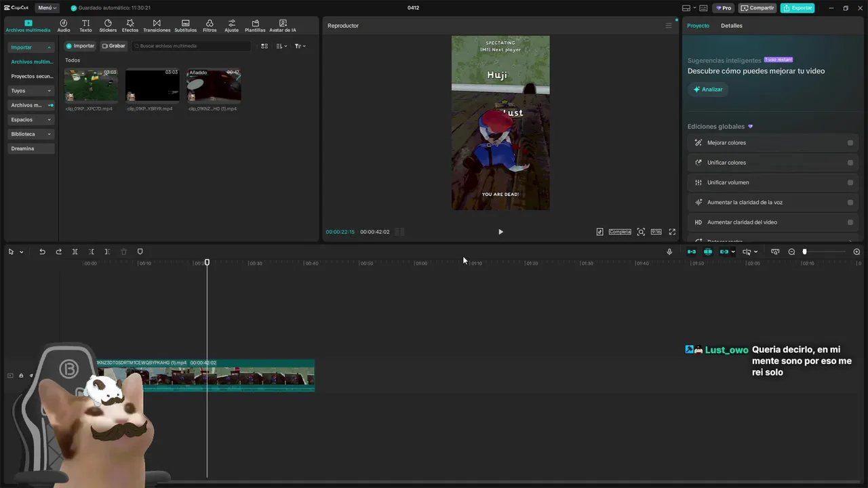This screenshot has height=488, width=868.
Task: Expand the Espacios section
Action: point(31,120)
